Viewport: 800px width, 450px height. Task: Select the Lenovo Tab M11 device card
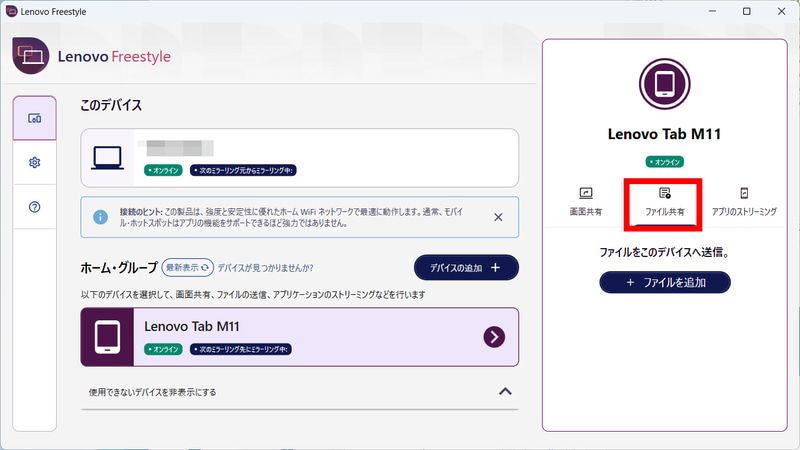(x=299, y=337)
